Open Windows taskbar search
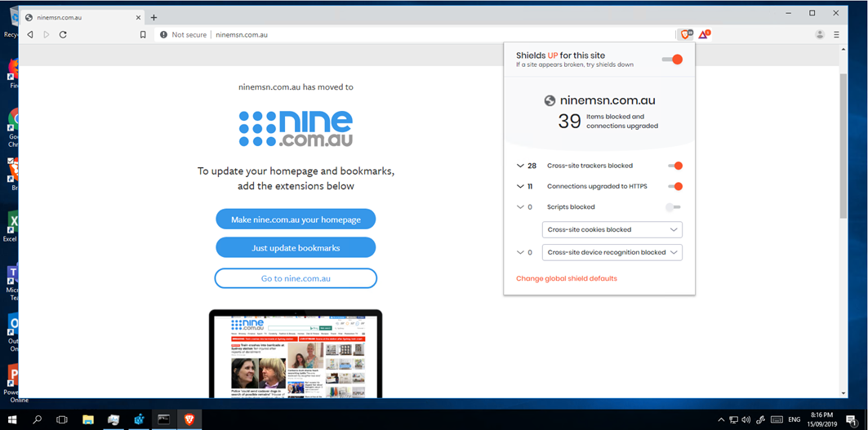The height and width of the screenshot is (430, 868). 37,419
